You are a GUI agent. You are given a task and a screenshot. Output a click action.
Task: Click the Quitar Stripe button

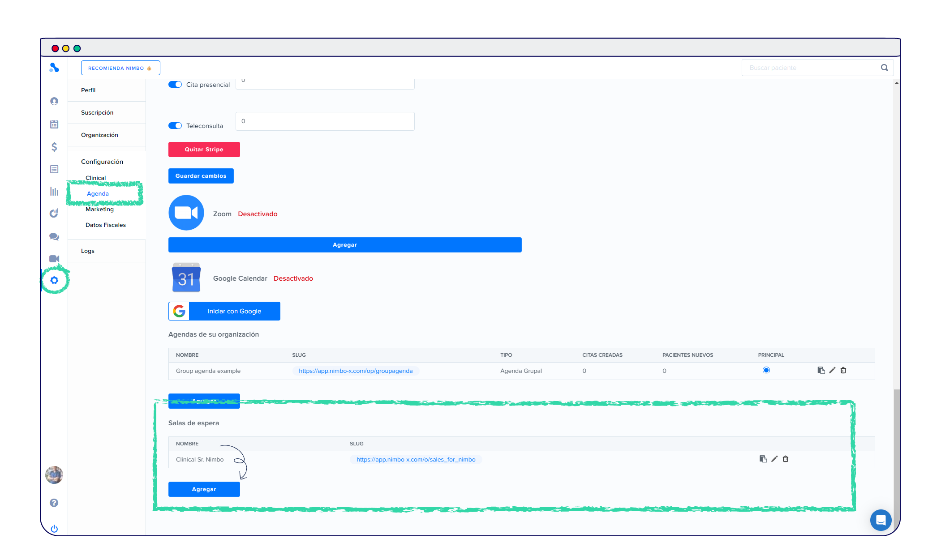pyautogui.click(x=204, y=150)
